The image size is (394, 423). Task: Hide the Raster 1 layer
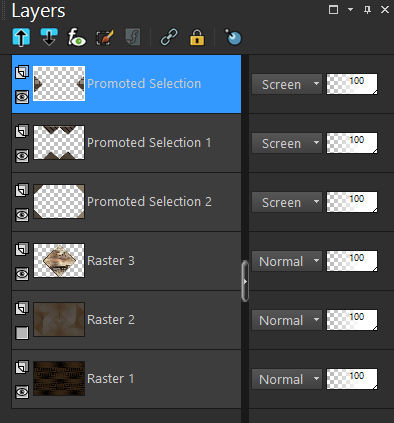(22, 392)
